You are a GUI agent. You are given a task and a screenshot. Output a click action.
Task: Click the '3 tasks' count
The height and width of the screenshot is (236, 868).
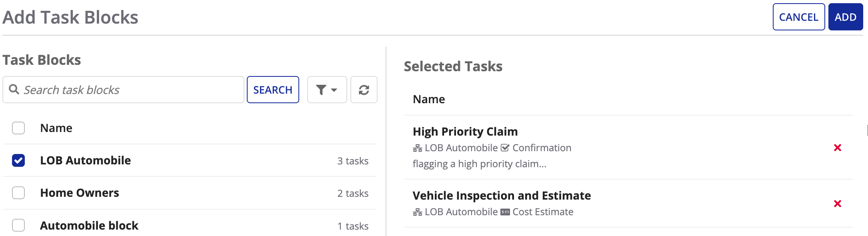[353, 161]
